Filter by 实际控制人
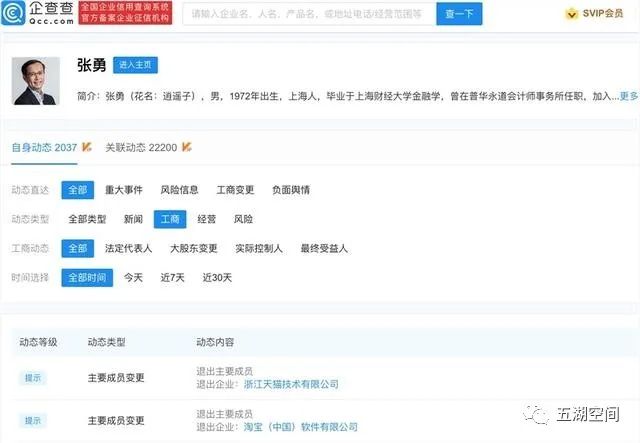640x443 pixels. [x=259, y=248]
